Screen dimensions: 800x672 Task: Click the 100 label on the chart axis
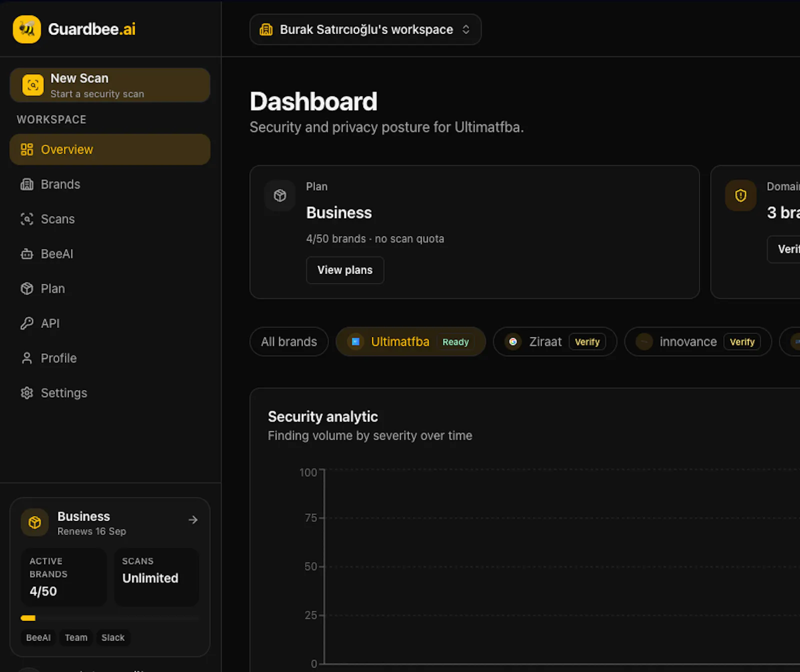[x=308, y=472]
